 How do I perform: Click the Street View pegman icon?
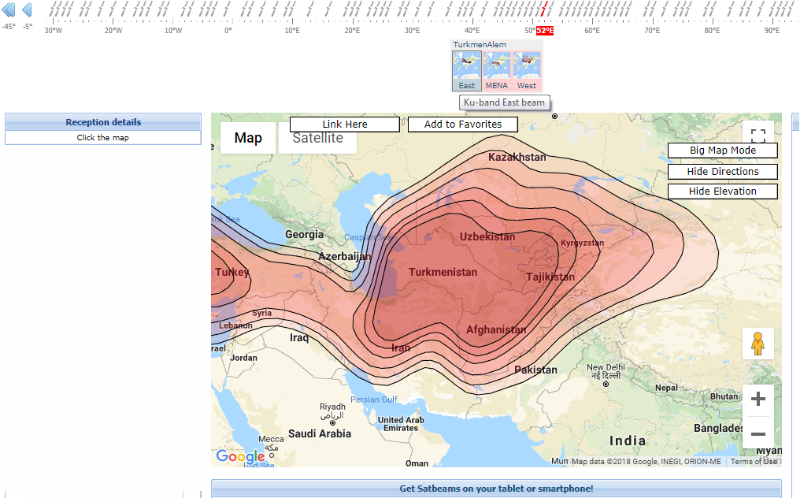758,344
